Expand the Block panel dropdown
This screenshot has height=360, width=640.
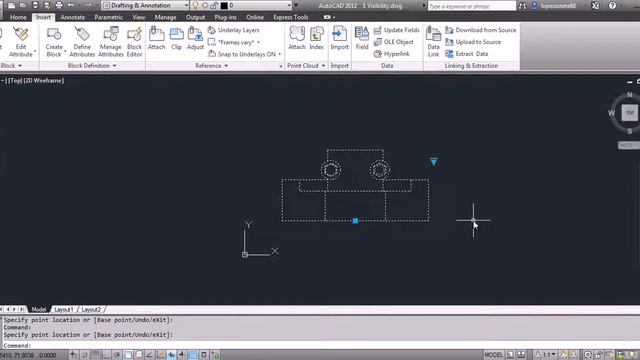point(11,66)
